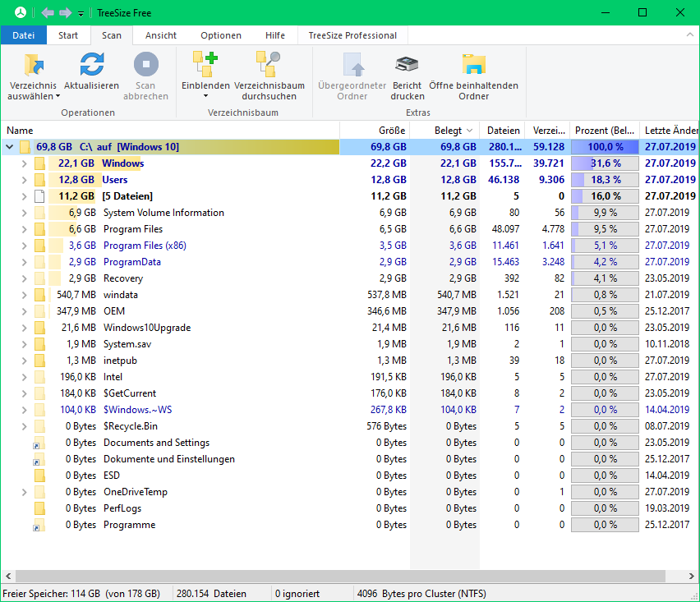This screenshot has height=602, width=700.
Task: Click the folder icon of Windows10Upgrade row
Action: pos(39,328)
